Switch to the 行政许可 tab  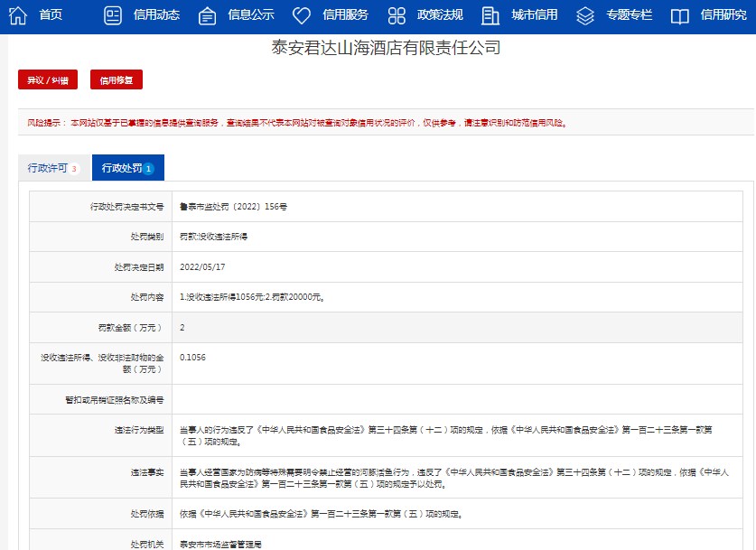[50, 167]
